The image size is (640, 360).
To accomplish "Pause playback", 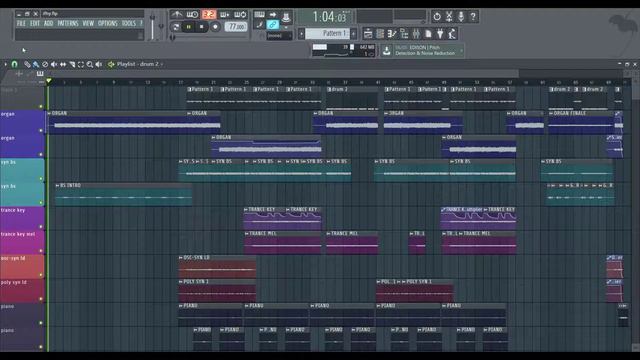I will pyautogui.click(x=189, y=27).
